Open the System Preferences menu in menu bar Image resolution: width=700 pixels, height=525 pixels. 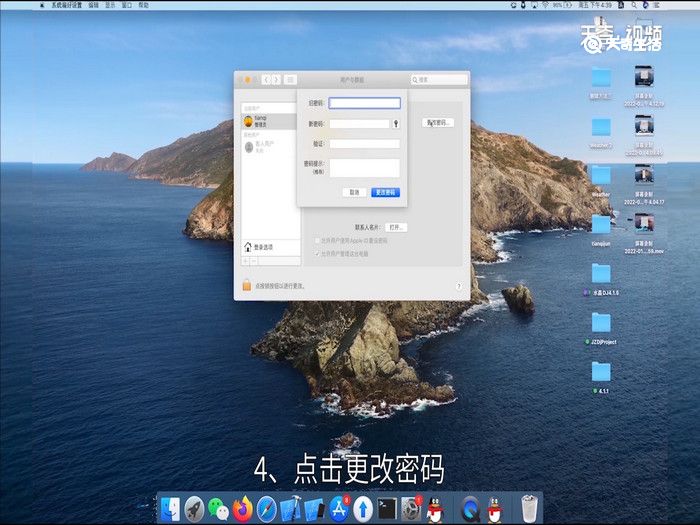click(x=66, y=5)
